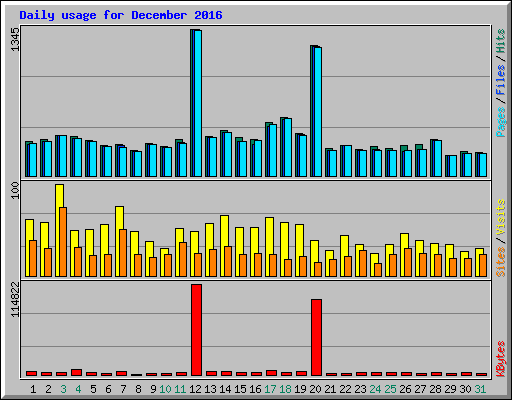The width and height of the screenshot is (512, 400).
Task: Click the yellow visits bar for day 14
Action: (x=224, y=246)
